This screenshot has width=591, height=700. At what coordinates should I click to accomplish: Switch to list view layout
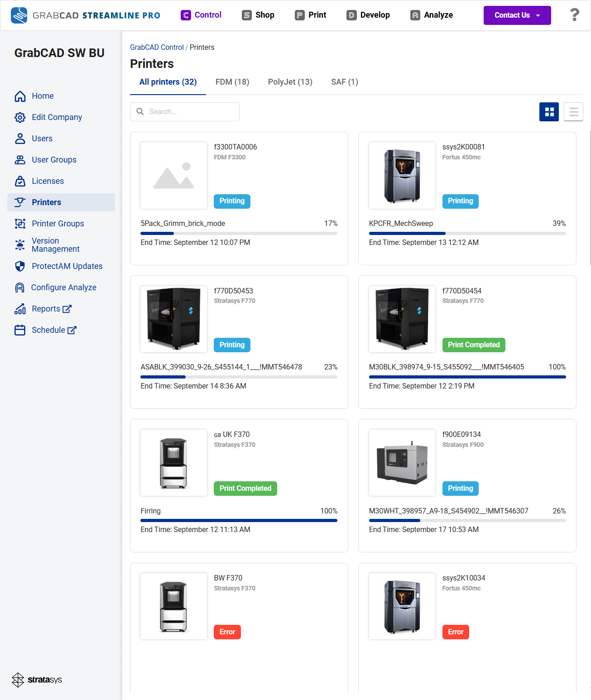pyautogui.click(x=573, y=112)
